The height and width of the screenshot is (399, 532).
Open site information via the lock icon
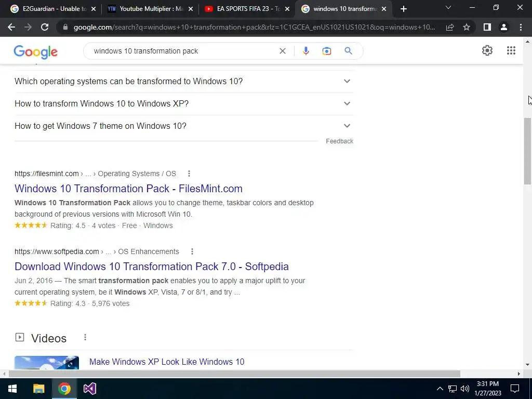point(65,27)
